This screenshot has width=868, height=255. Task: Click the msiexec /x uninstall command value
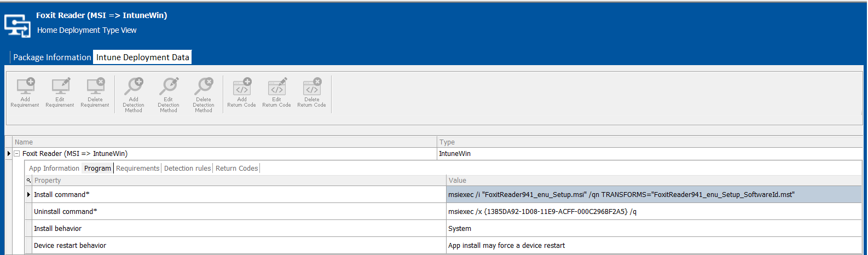click(654, 212)
